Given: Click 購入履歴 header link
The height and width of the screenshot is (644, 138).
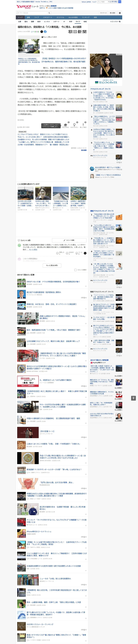Looking at the screenshot, I should (x=112, y=13).
